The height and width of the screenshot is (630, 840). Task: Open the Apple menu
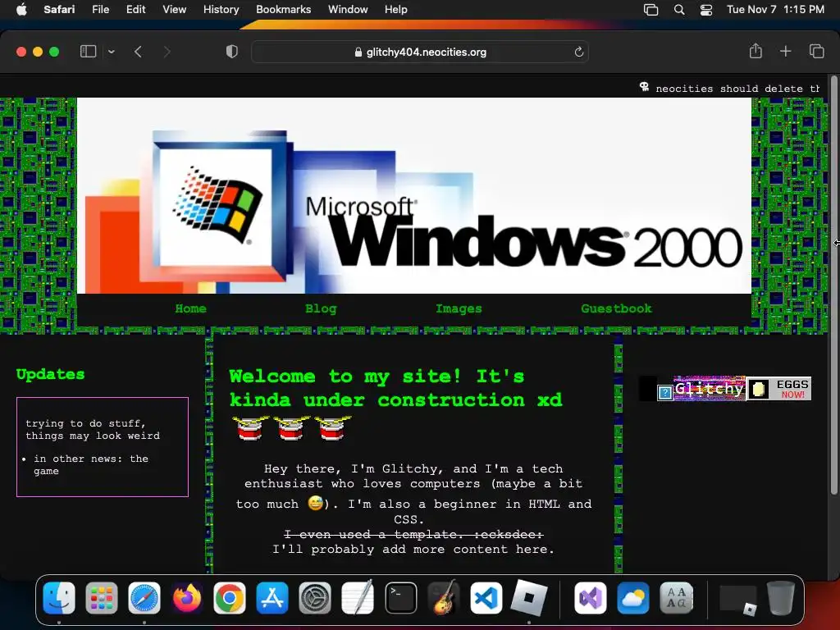click(x=21, y=9)
